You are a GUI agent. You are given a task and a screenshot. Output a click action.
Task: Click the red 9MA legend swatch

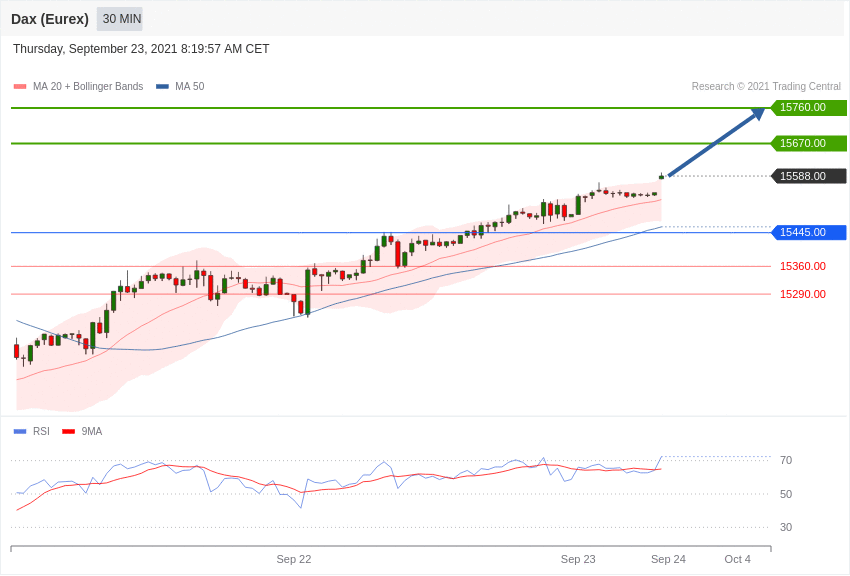(x=69, y=431)
